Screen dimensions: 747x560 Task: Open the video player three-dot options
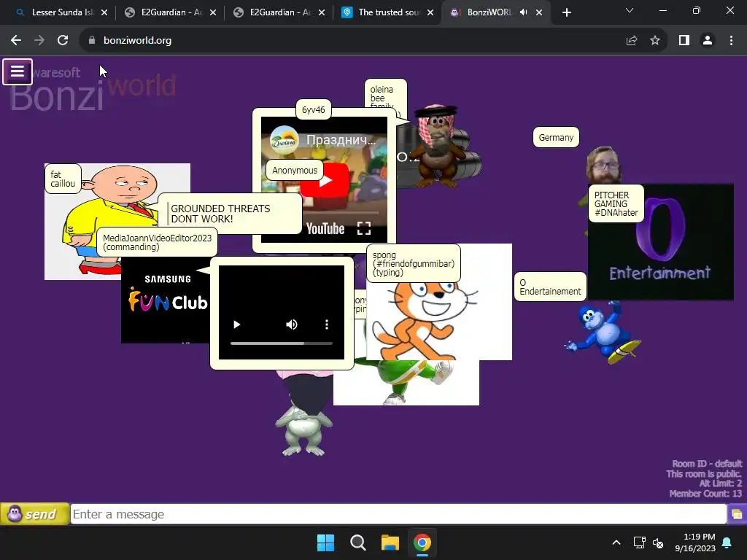[326, 324]
